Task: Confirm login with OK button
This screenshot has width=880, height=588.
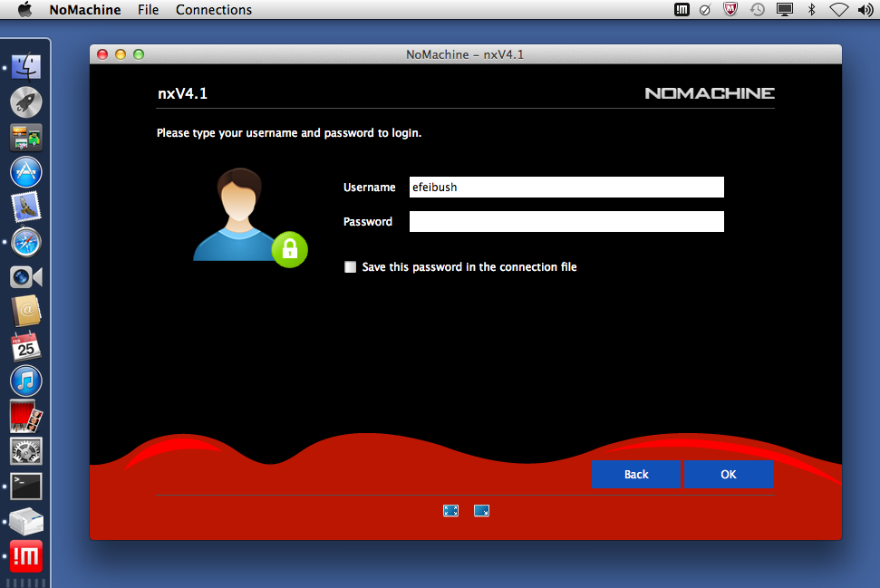Action: pos(729,474)
